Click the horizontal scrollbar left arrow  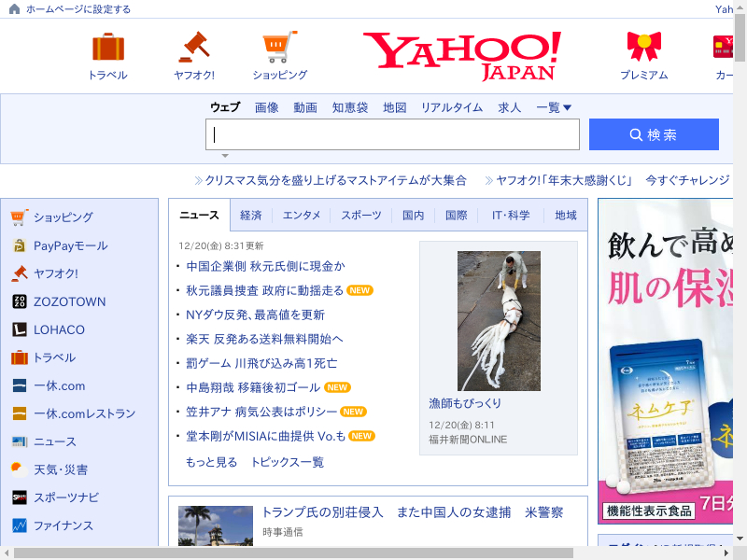pyautogui.click(x=7, y=553)
